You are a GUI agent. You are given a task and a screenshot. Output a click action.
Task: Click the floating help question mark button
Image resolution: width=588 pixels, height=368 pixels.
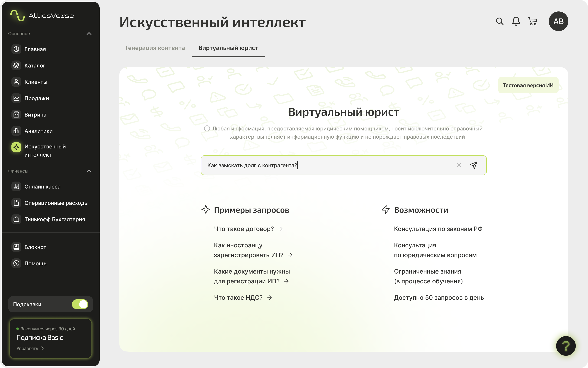566,346
